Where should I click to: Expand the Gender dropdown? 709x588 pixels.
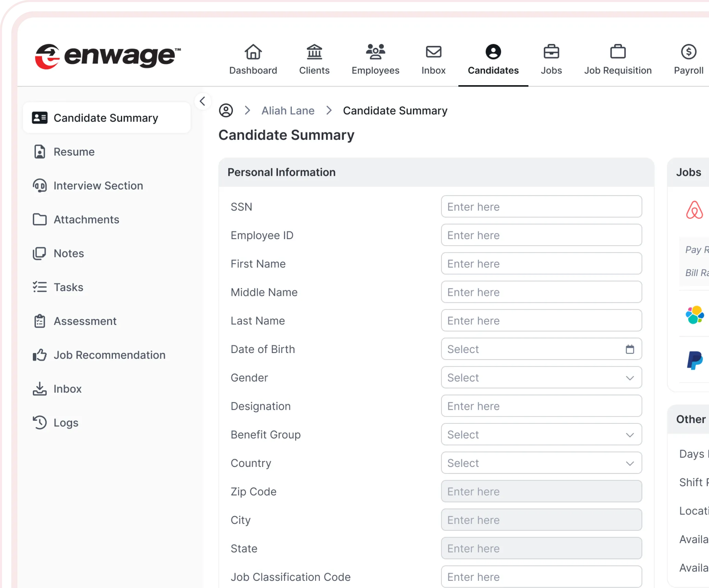[541, 378]
